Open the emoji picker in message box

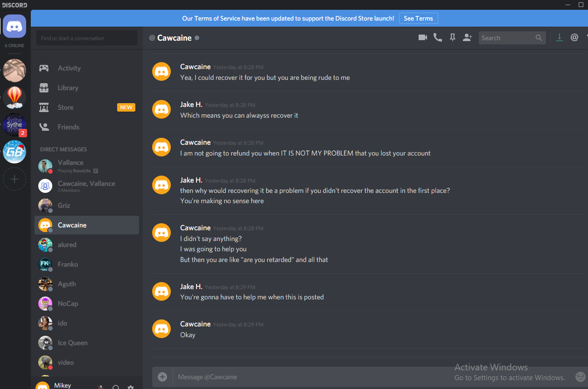(x=580, y=376)
